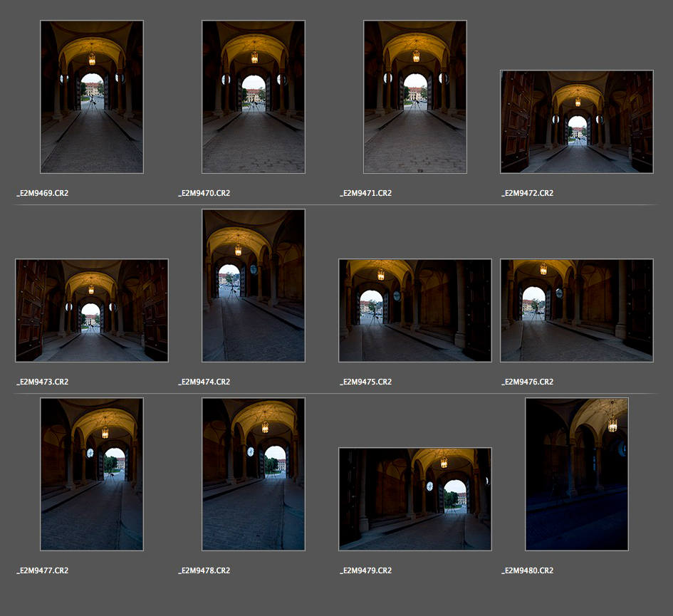
Task: Click the _E2M9479.CR2 filename caption
Action: coord(366,570)
